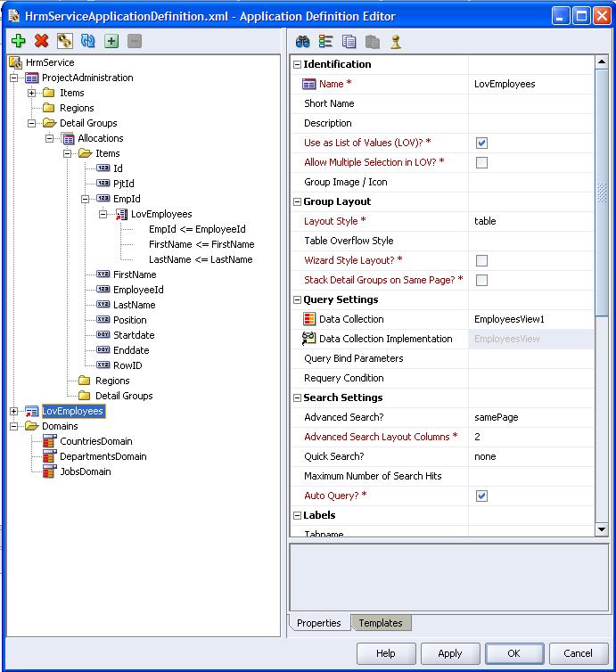Expand the top-level LovEmployees tree node
This screenshot has height=672, width=616.
(x=14, y=411)
